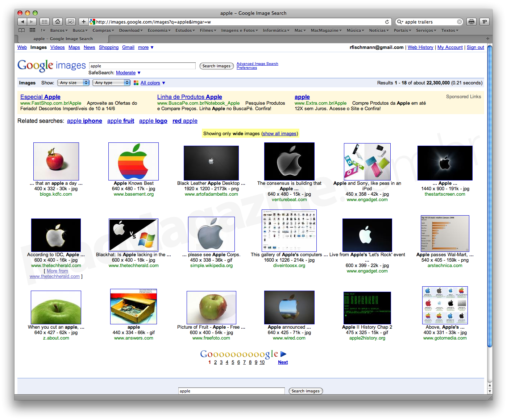Switch to Google Web search
The height and width of the screenshot is (420, 507).
[x=22, y=47]
